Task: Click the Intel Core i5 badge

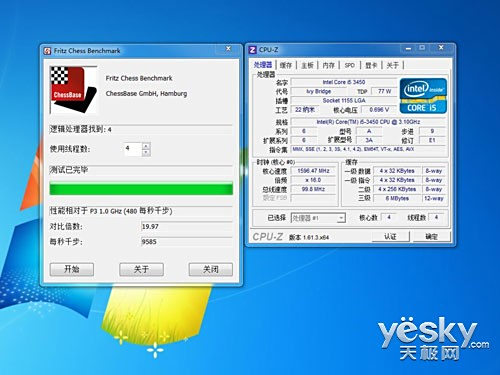Action: [x=423, y=96]
